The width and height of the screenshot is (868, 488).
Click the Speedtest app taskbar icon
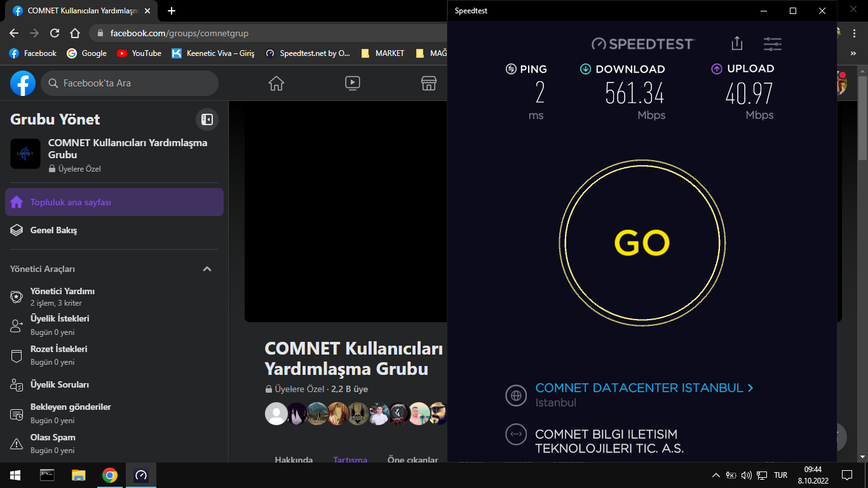[141, 475]
